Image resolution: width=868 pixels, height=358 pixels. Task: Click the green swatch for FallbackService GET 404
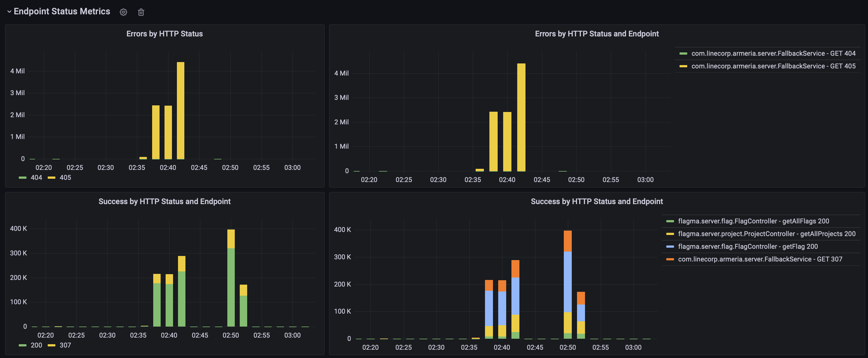pyautogui.click(x=683, y=54)
